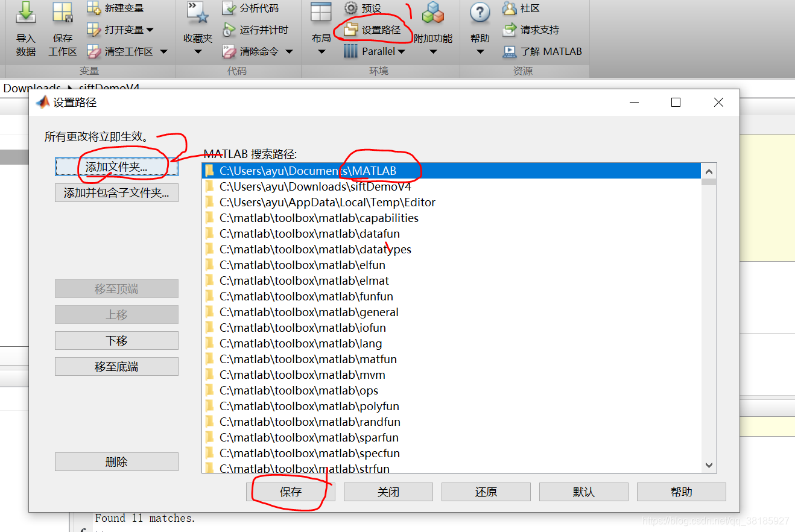Click 添加并包含子文件夹 button
This screenshot has width=795, height=532.
pos(116,192)
